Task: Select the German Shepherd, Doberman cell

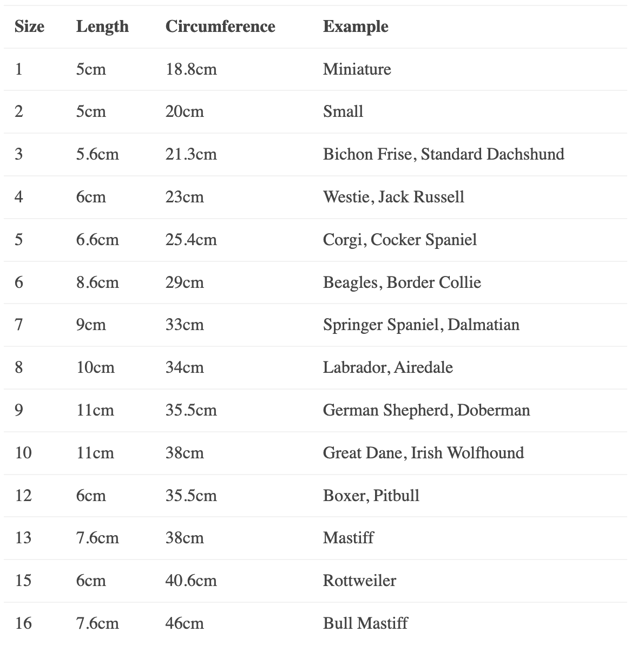Action: click(x=426, y=410)
